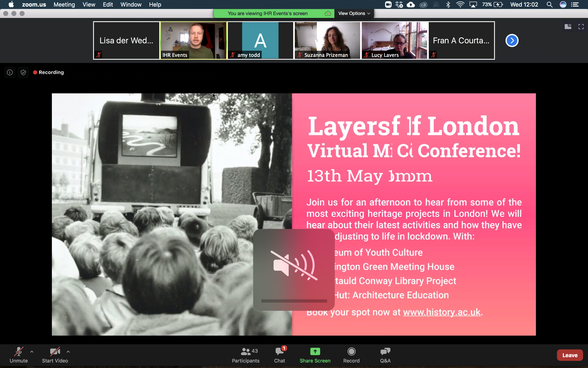Expand the View Options dropdown
The height and width of the screenshot is (368, 588).
coord(354,13)
